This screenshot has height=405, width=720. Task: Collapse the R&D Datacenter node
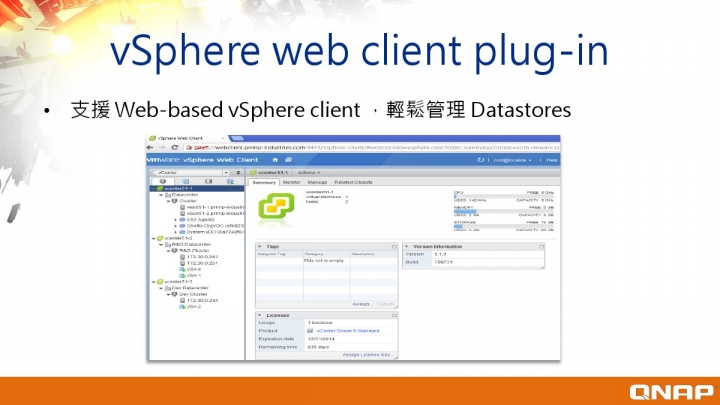(x=161, y=245)
